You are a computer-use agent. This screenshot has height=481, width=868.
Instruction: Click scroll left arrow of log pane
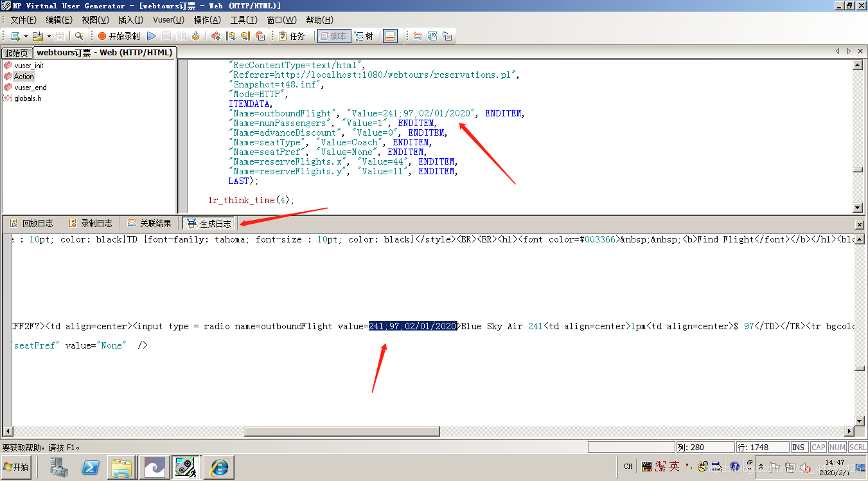[7, 431]
